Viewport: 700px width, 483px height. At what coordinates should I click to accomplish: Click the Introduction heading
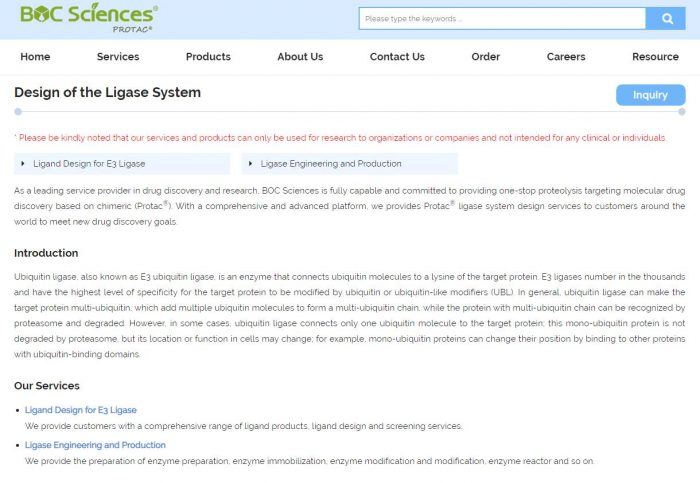[46, 253]
